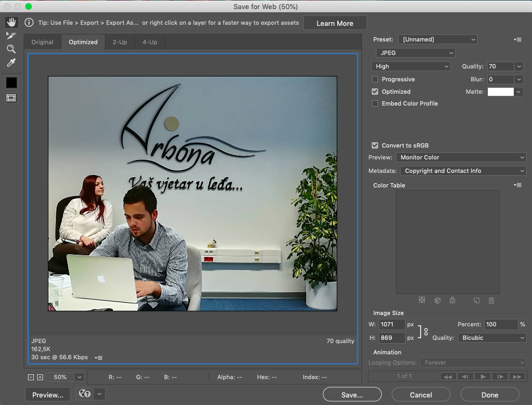Screen dimensions: 532x405
Task: Click map selected colors to transparent icon
Action: point(422,300)
